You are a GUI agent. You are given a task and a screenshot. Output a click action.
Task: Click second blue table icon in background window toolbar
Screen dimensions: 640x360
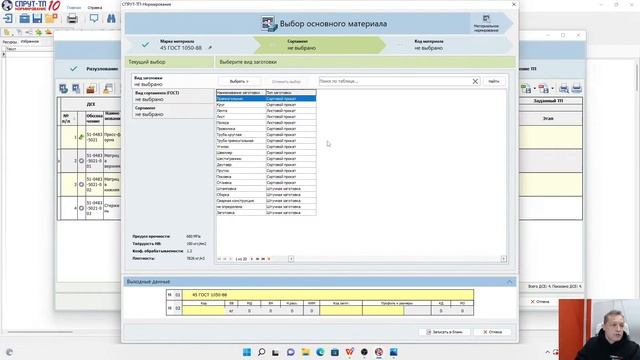[x=76, y=88]
